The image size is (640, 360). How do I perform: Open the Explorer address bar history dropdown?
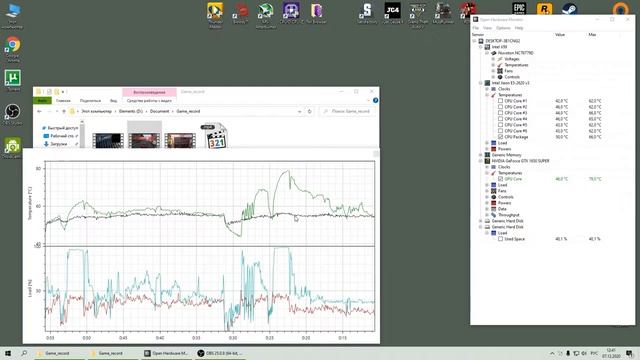click(300, 111)
